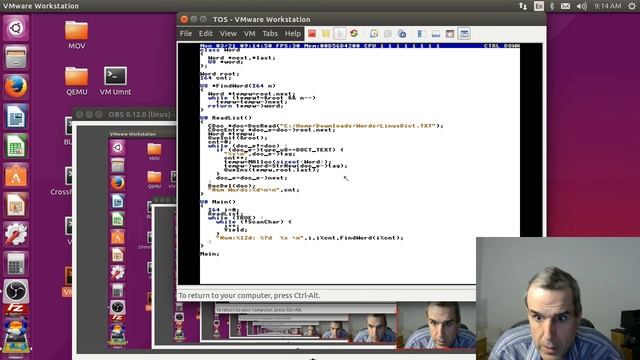640x360 pixels.
Task: Open the mail messaging indicator
Action: point(565,6)
